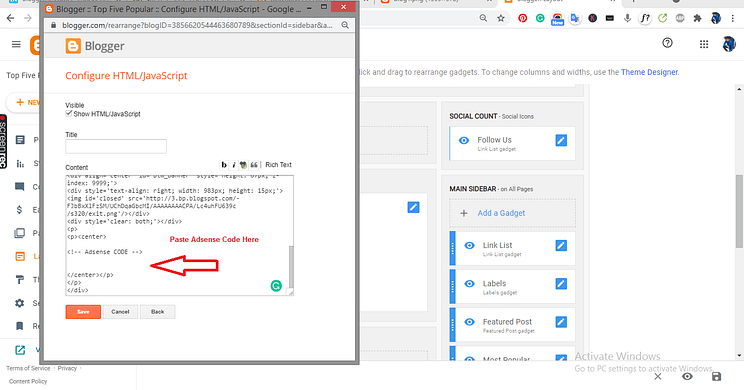
Task: Open Pages section in Blogger sidebar
Action: pos(20,233)
